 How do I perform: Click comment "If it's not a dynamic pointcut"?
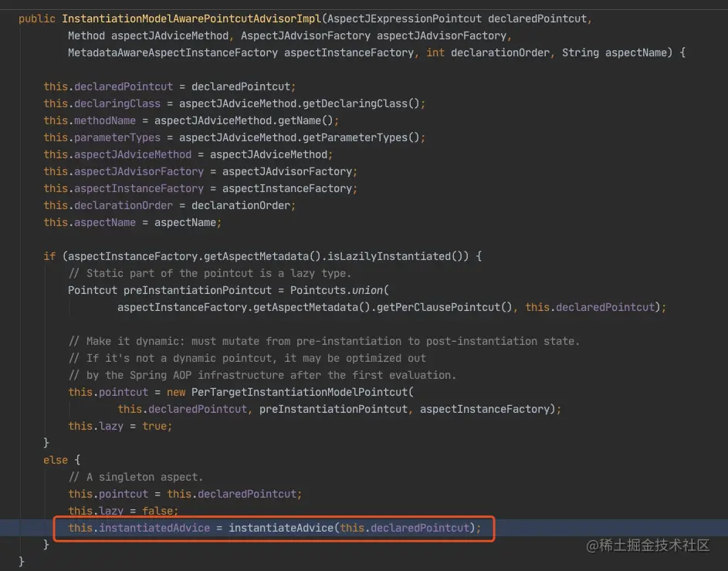[x=247, y=358]
